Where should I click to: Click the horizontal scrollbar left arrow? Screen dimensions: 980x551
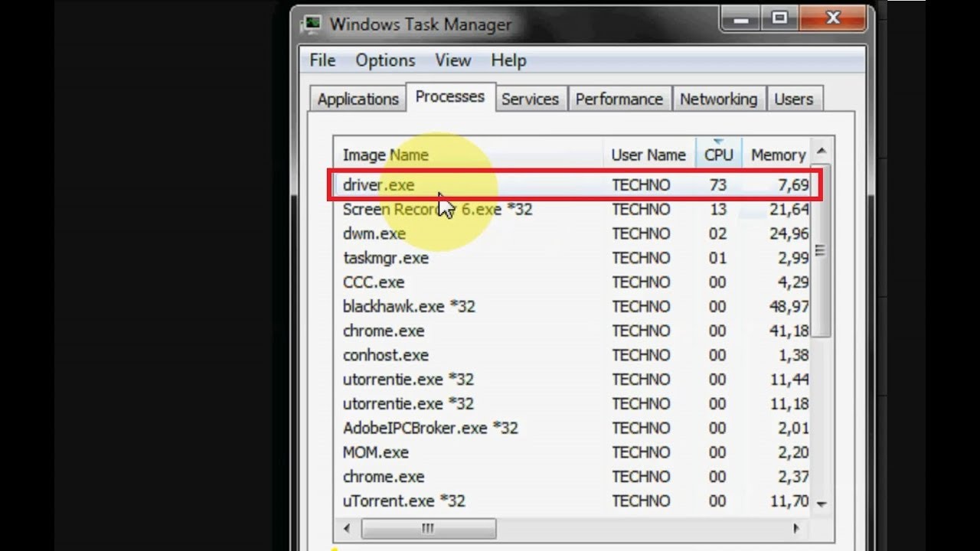click(x=347, y=528)
